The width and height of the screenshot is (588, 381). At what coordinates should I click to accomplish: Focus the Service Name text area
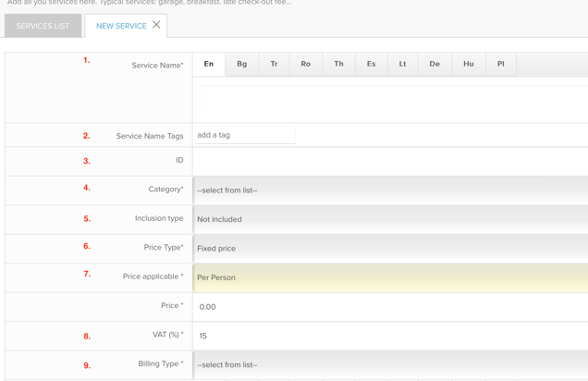point(394,99)
